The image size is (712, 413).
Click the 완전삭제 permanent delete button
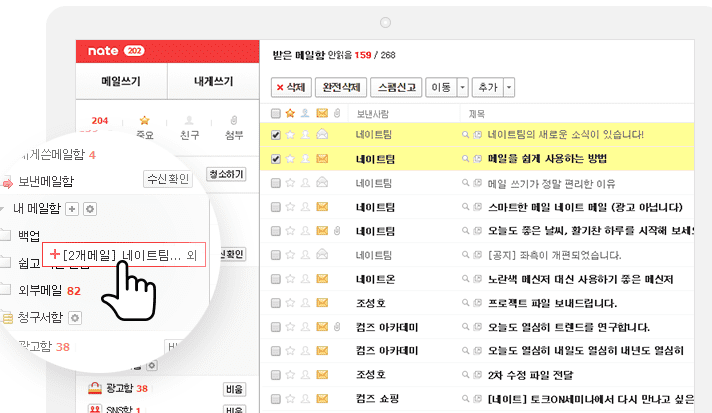pos(341,87)
